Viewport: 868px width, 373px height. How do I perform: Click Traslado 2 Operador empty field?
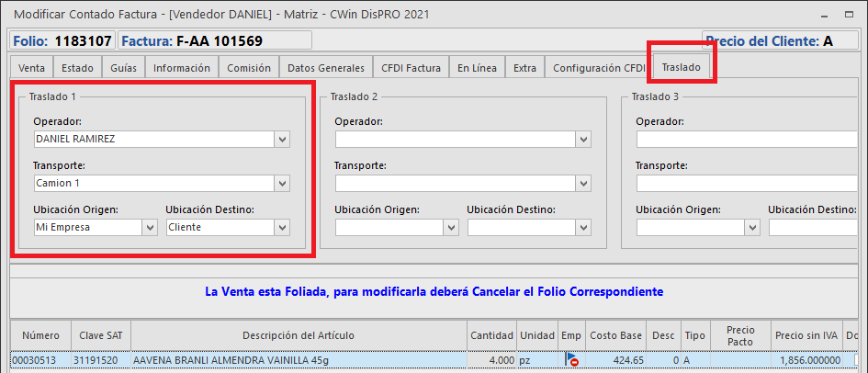click(x=455, y=140)
